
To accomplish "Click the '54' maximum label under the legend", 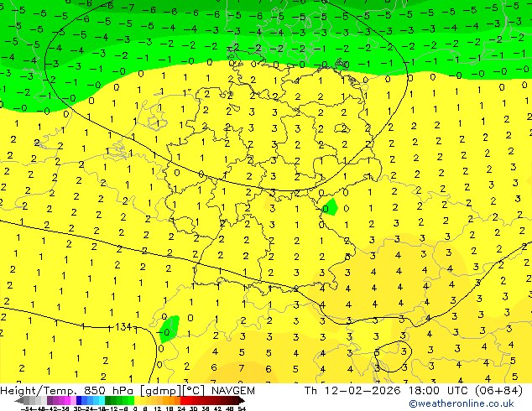I will pyautogui.click(x=242, y=408).
